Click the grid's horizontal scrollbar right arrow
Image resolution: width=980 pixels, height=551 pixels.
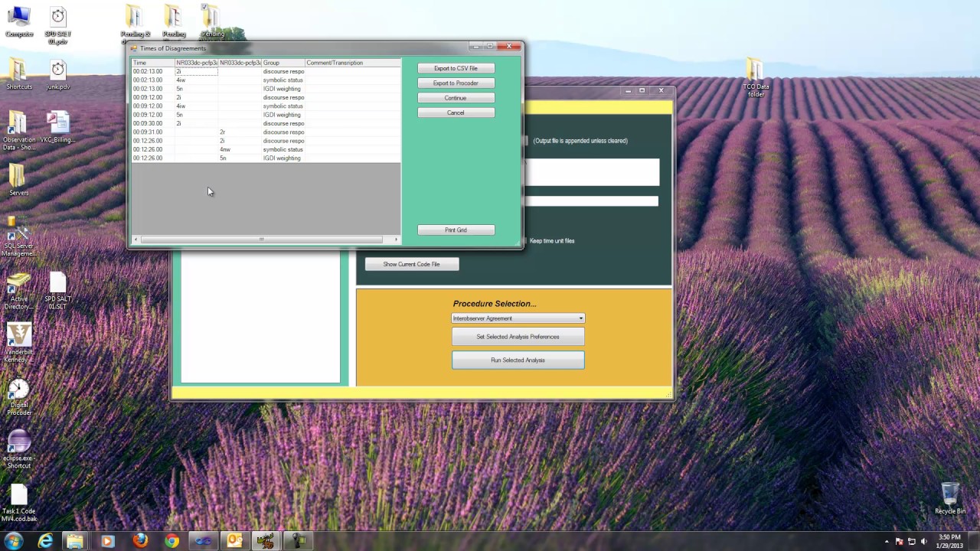(396, 240)
